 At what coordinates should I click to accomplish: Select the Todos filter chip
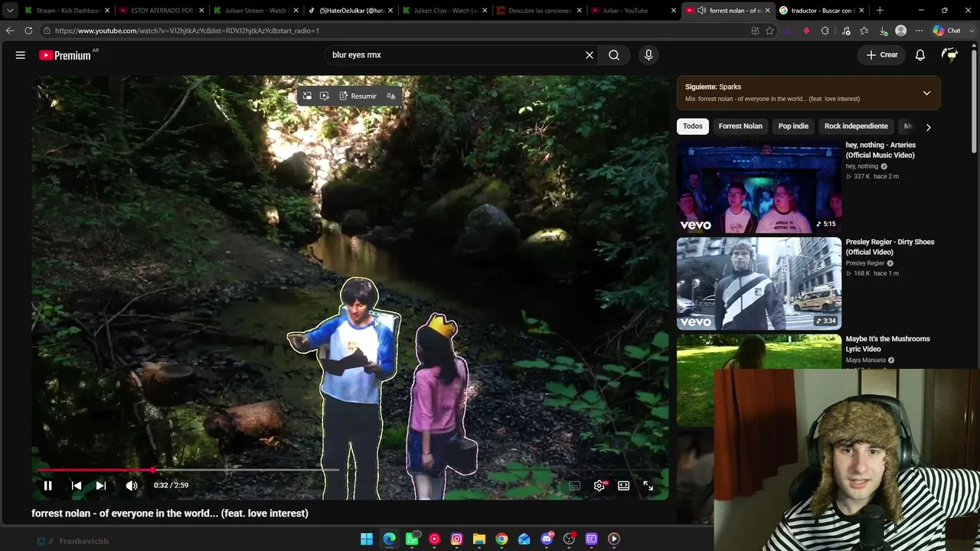(x=693, y=126)
